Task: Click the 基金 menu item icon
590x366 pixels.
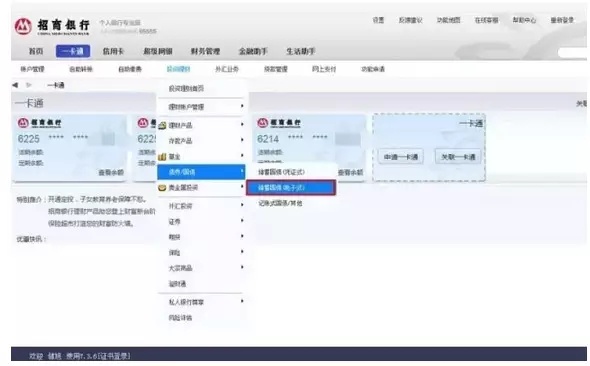Action: 162,156
